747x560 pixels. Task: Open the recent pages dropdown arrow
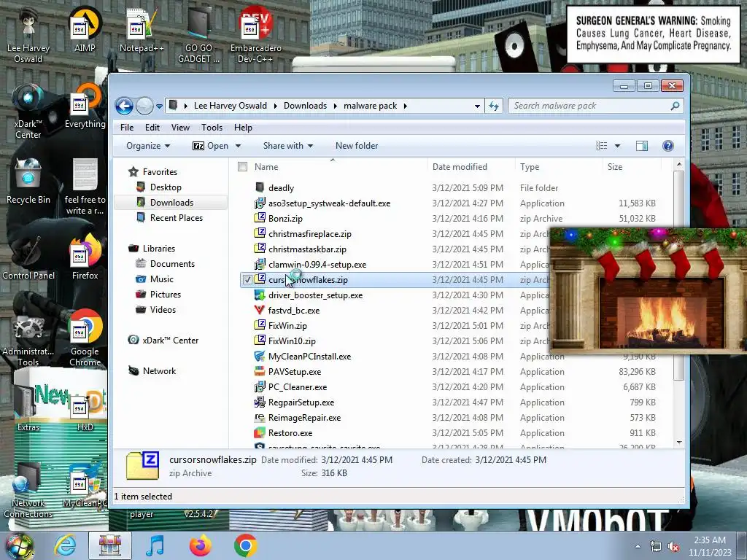[x=159, y=106]
